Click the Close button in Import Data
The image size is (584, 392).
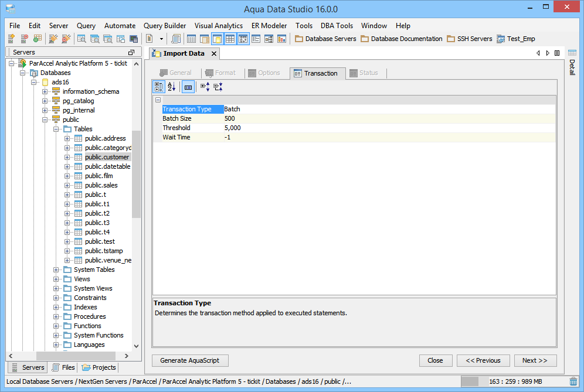(436, 360)
